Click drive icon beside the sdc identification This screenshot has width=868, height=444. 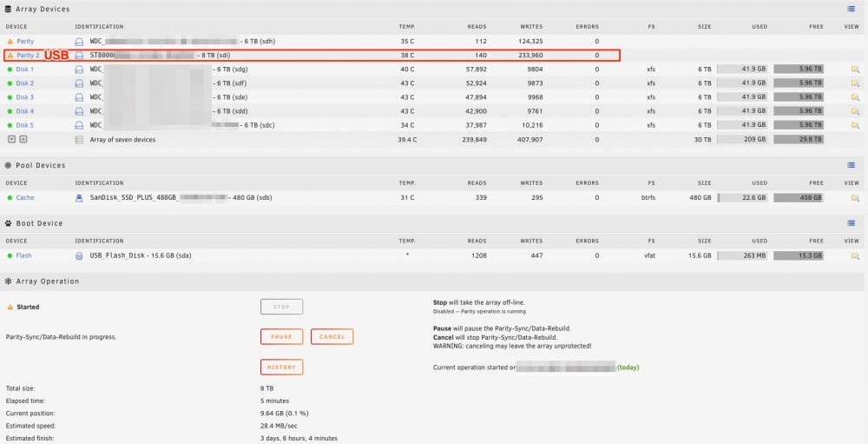79,125
